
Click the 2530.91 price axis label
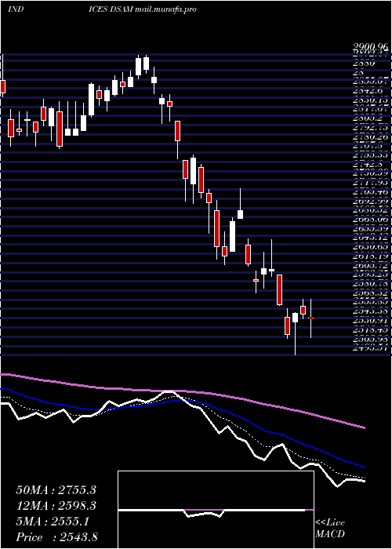[372, 320]
